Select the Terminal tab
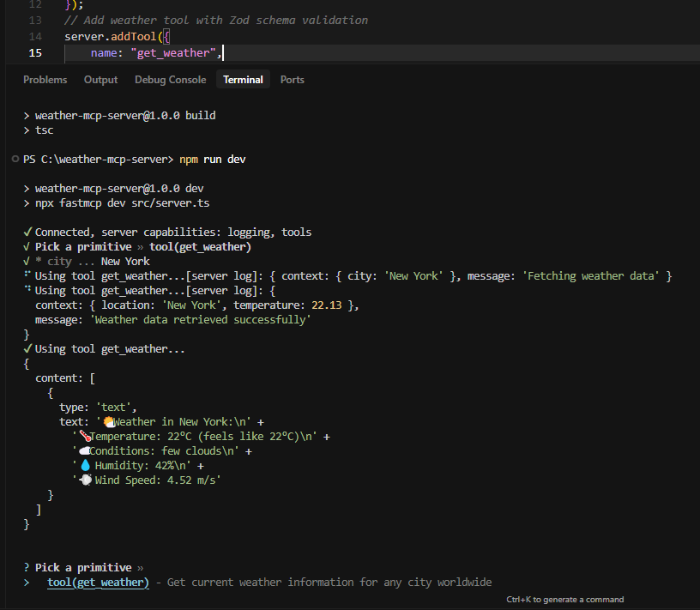The height and width of the screenshot is (610, 700). pos(244,80)
